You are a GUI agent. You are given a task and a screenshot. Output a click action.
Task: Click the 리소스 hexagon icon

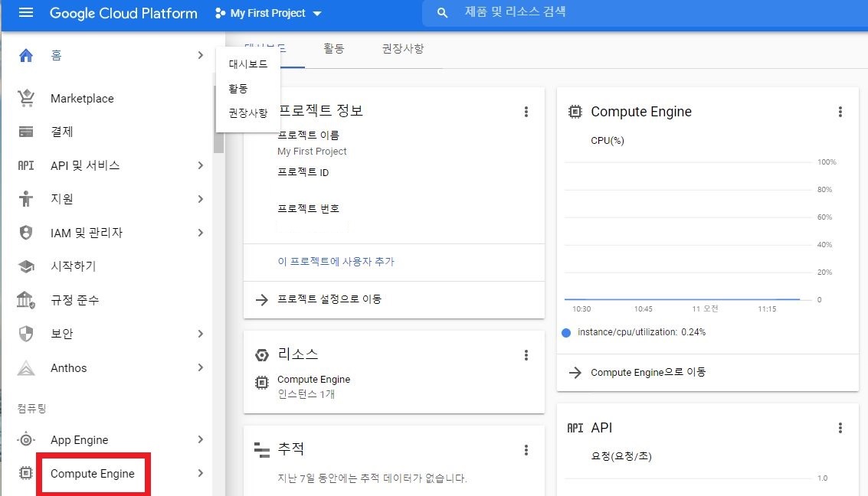pyautogui.click(x=262, y=355)
